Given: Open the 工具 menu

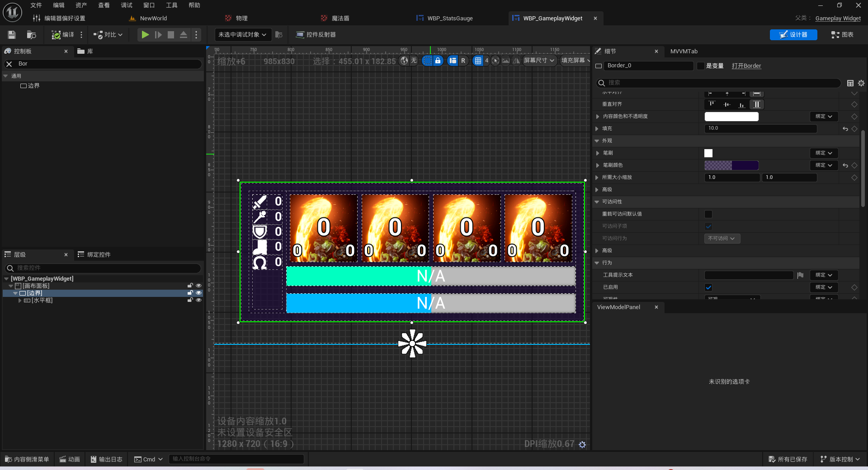Looking at the screenshot, I should 172,5.
